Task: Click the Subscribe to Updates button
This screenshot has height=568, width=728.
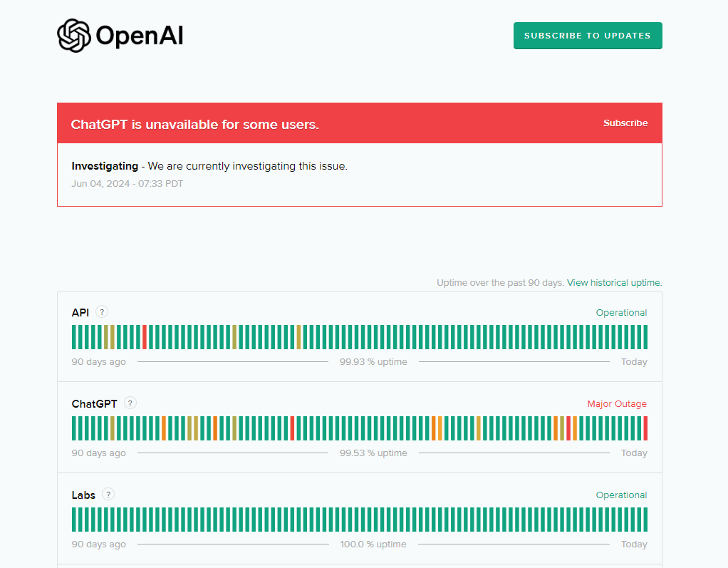Action: 588,36
